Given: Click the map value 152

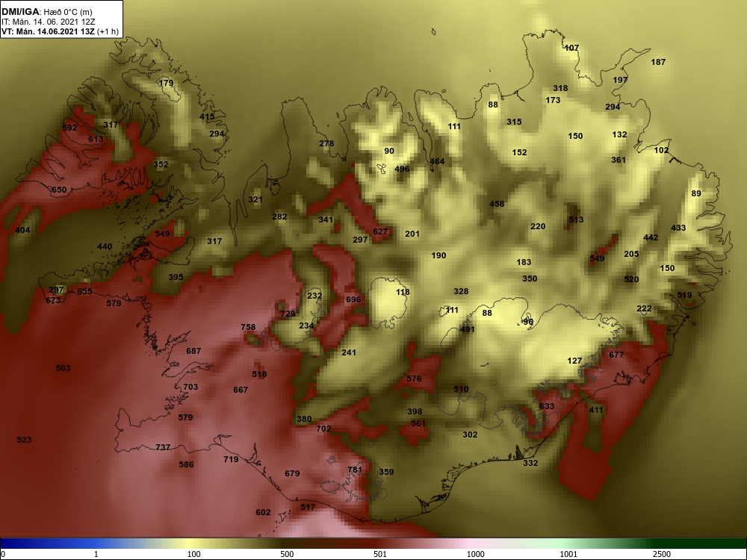Looking at the screenshot, I should (x=519, y=152).
